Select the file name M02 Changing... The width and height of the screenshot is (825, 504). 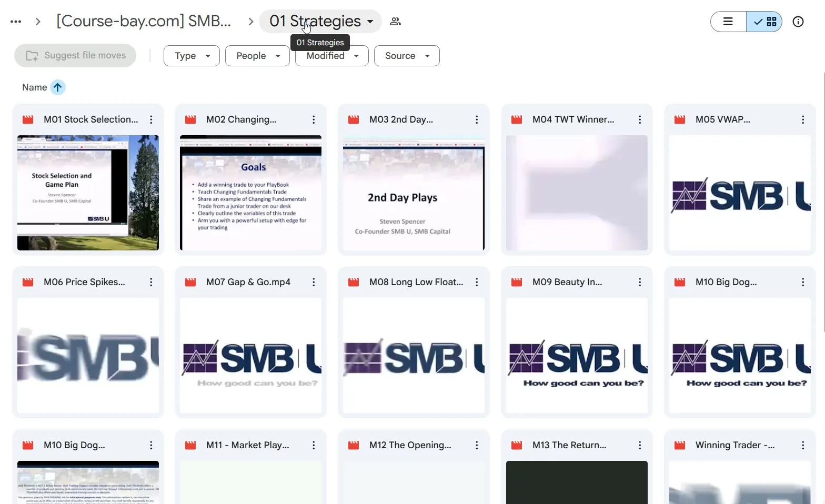pyautogui.click(x=242, y=120)
